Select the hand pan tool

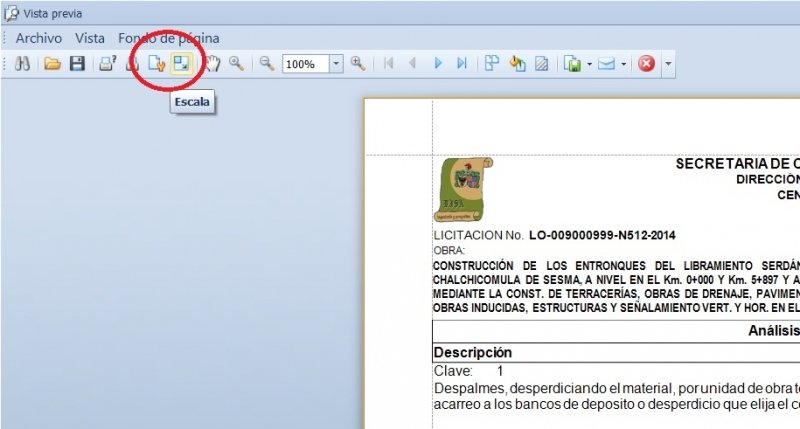[212, 64]
